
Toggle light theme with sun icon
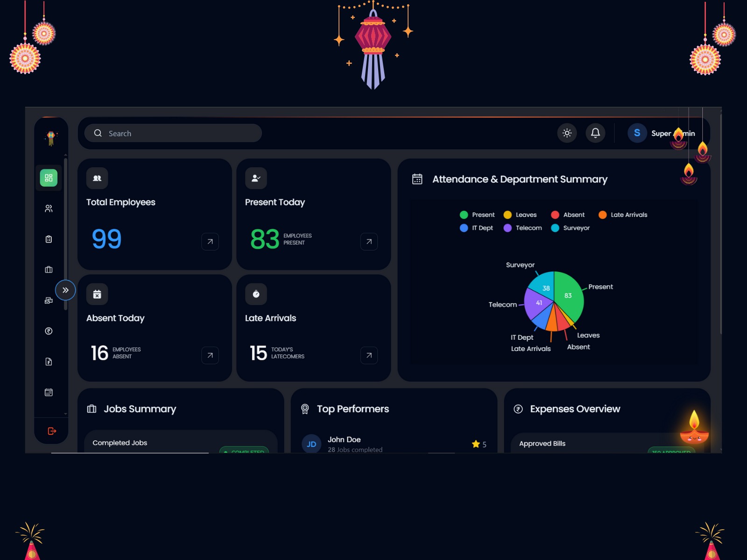[x=567, y=133]
